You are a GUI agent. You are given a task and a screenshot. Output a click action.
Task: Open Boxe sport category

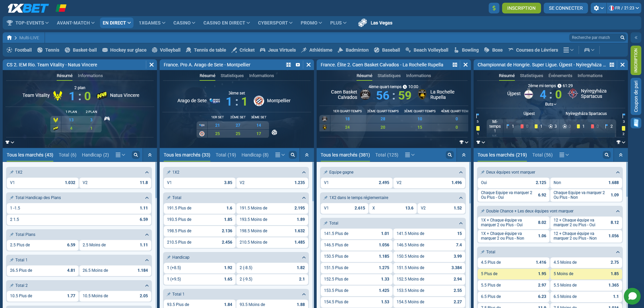coord(493,50)
